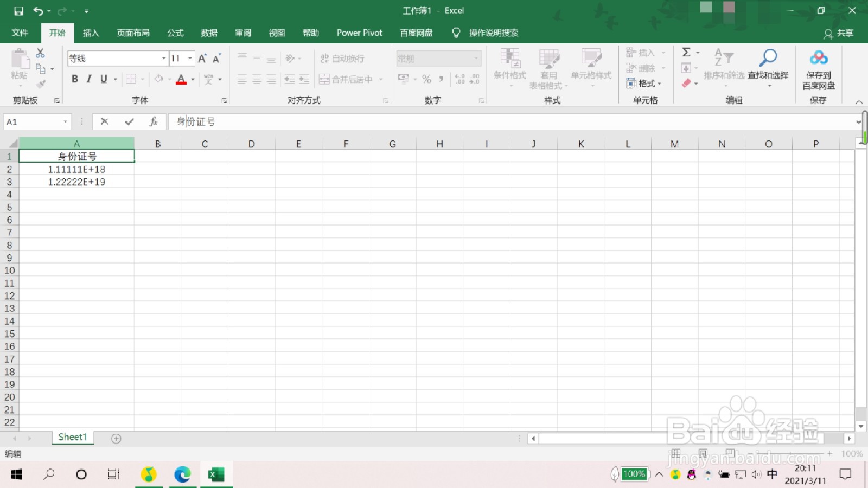Open the 格式 format dropdown
This screenshot has width=868, height=488.
[644, 84]
